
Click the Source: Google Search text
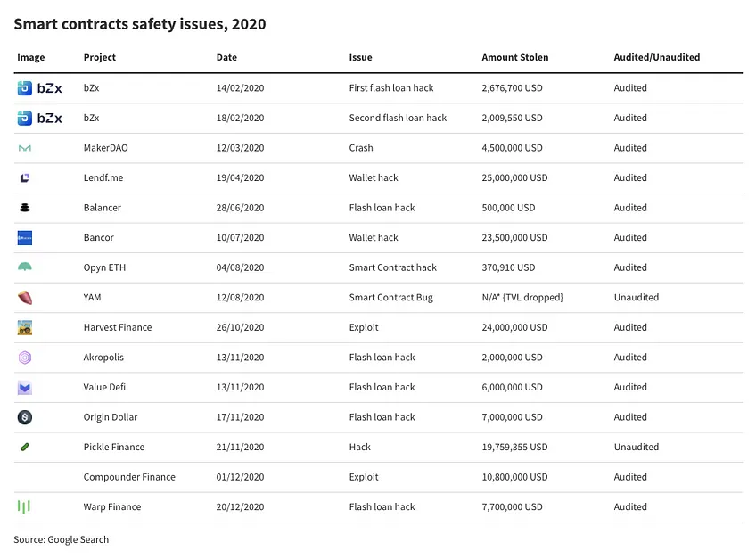tap(62, 539)
